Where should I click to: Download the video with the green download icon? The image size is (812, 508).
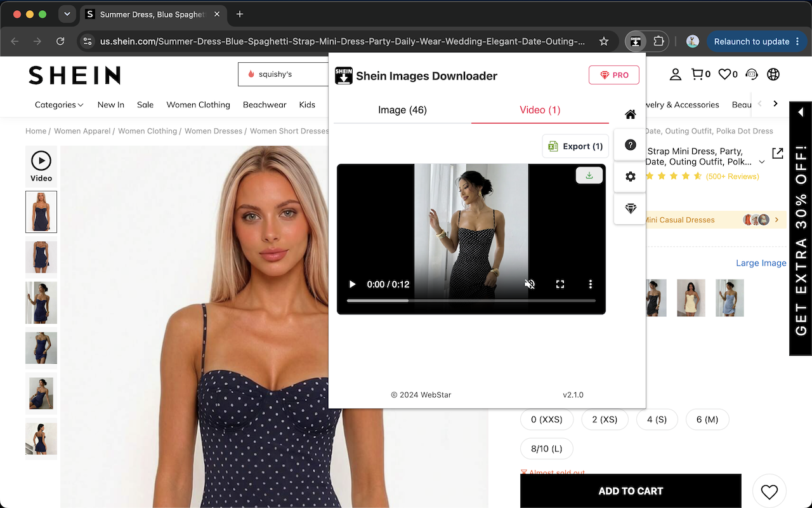click(x=589, y=175)
